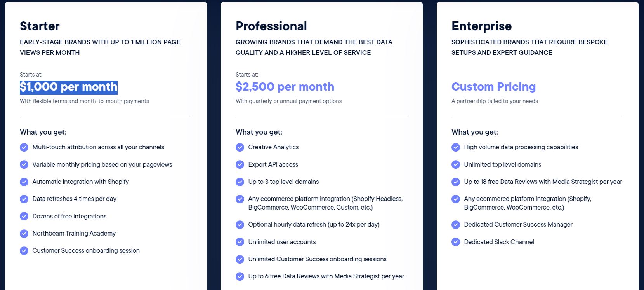Screen dimensions: 644x290
Task: Click the Custom Pricing heading
Action: [x=493, y=87]
